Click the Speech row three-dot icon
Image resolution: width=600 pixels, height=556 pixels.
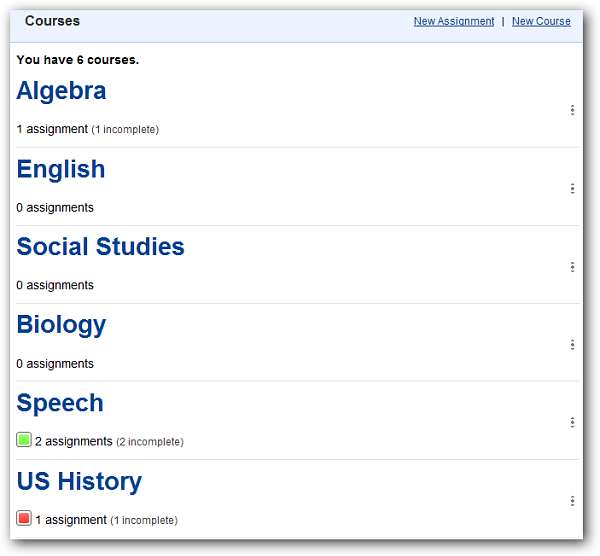click(572, 423)
